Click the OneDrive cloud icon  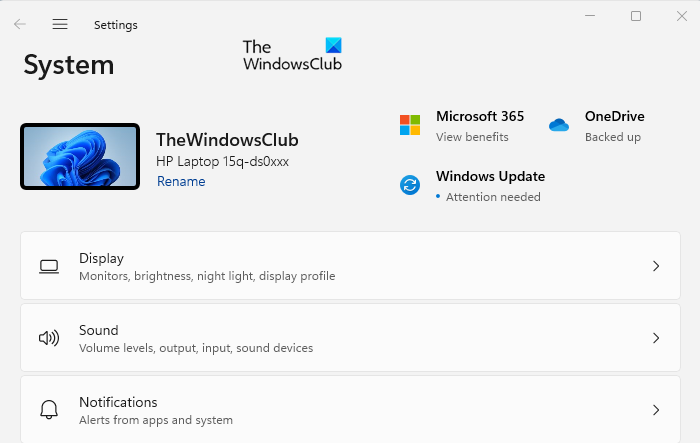coord(558,125)
